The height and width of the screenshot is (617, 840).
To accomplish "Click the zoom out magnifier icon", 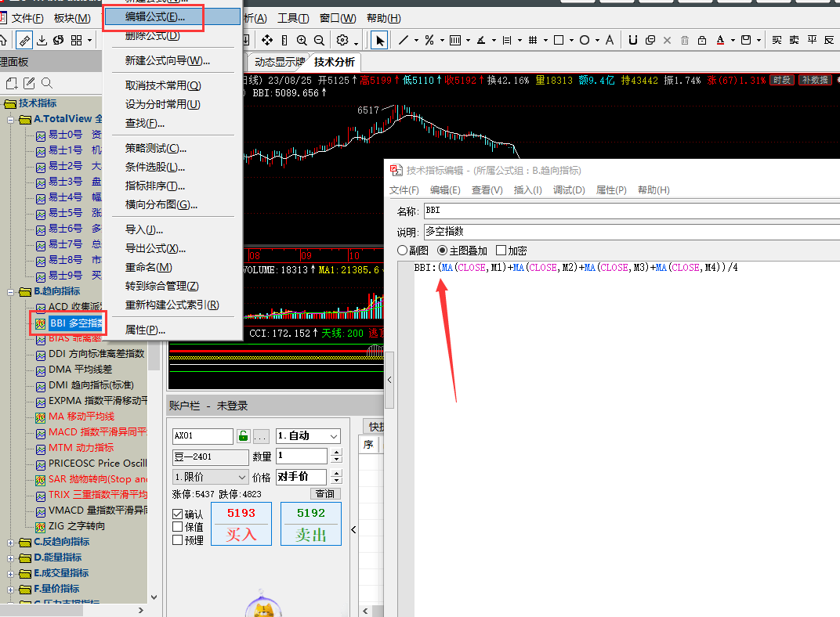I will (x=319, y=40).
